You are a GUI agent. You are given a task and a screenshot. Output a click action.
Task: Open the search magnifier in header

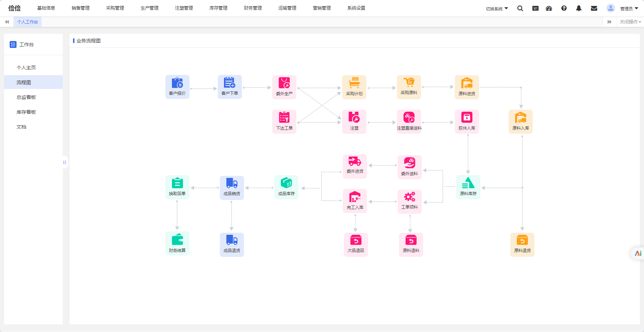520,8
